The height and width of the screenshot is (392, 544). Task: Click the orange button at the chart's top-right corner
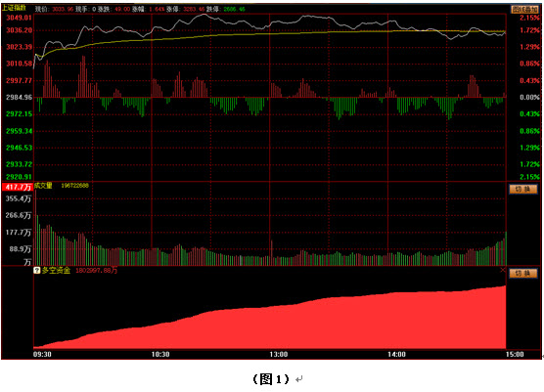point(524,10)
